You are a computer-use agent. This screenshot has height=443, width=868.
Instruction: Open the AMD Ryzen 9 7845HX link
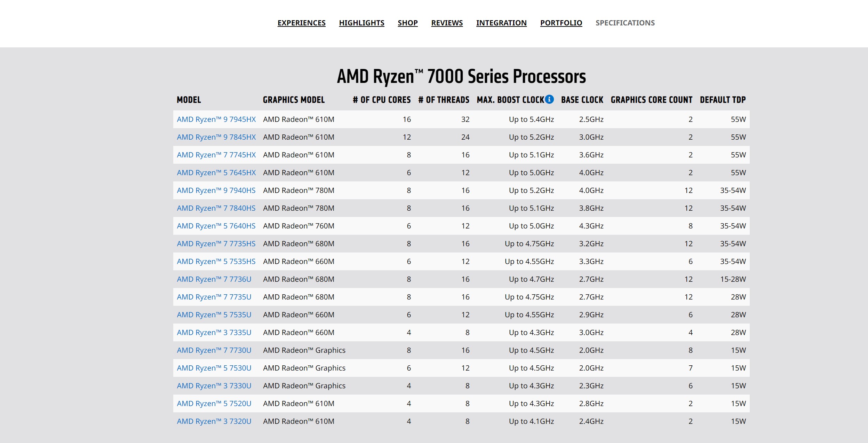[216, 137]
